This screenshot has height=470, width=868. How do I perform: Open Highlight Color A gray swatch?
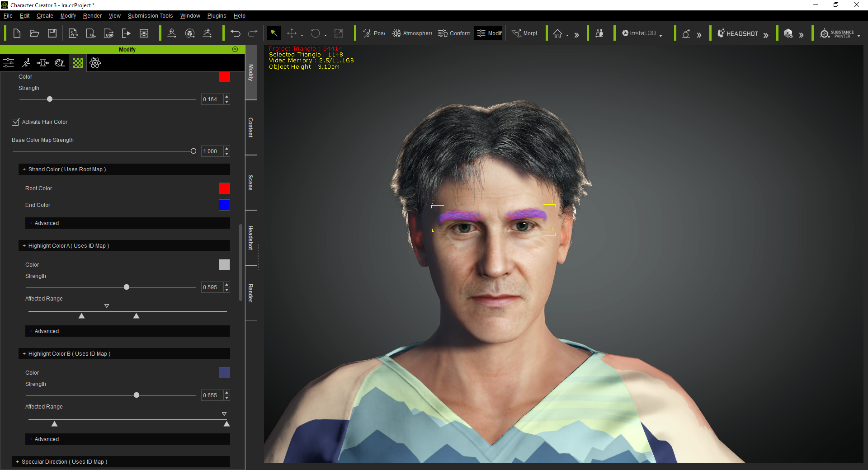pyautogui.click(x=224, y=265)
